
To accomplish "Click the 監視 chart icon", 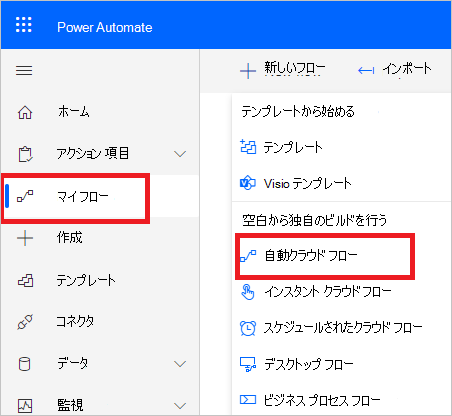I will click(25, 406).
